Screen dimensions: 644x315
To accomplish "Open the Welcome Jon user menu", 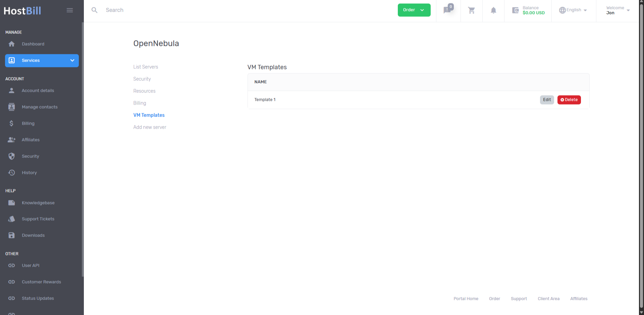I will pyautogui.click(x=618, y=10).
